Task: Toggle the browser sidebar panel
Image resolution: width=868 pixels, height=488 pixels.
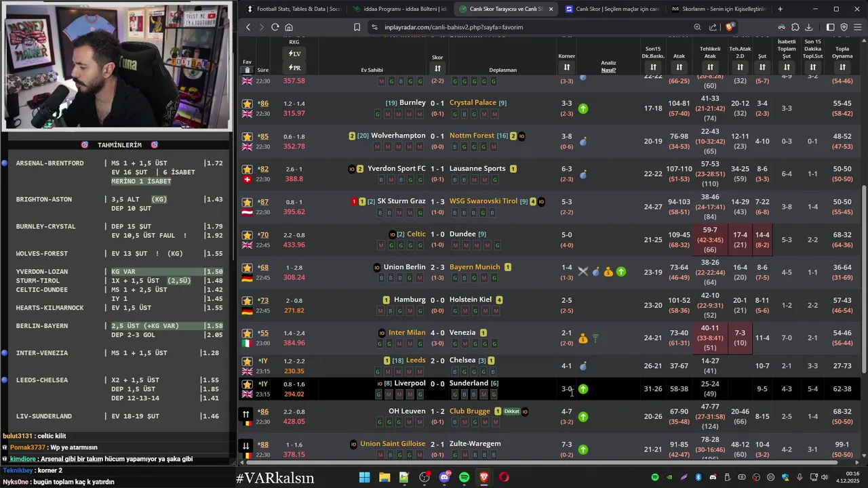Action: [x=830, y=27]
